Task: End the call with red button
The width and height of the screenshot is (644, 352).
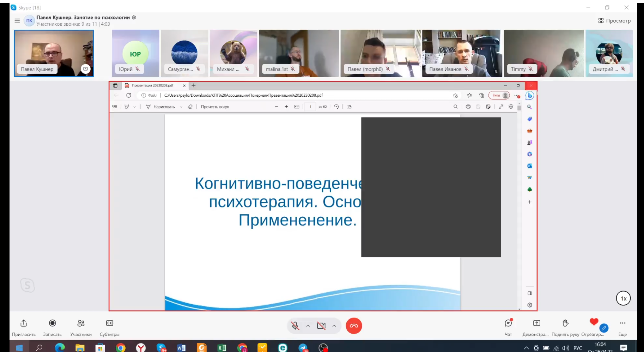Action: (x=354, y=326)
